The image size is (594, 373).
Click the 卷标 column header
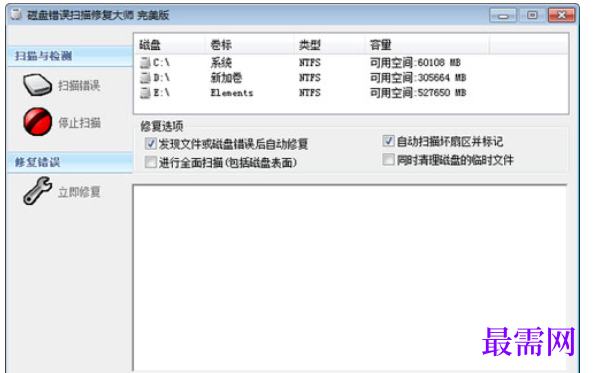(x=249, y=45)
